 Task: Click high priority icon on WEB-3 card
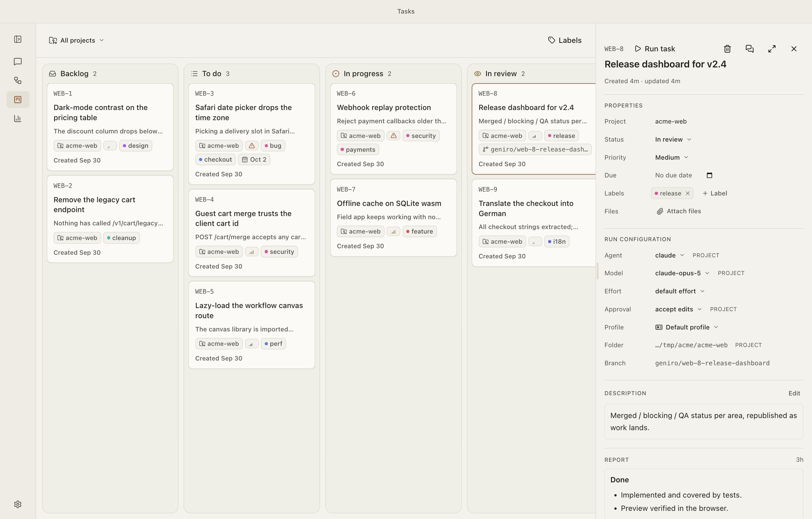coord(252,146)
